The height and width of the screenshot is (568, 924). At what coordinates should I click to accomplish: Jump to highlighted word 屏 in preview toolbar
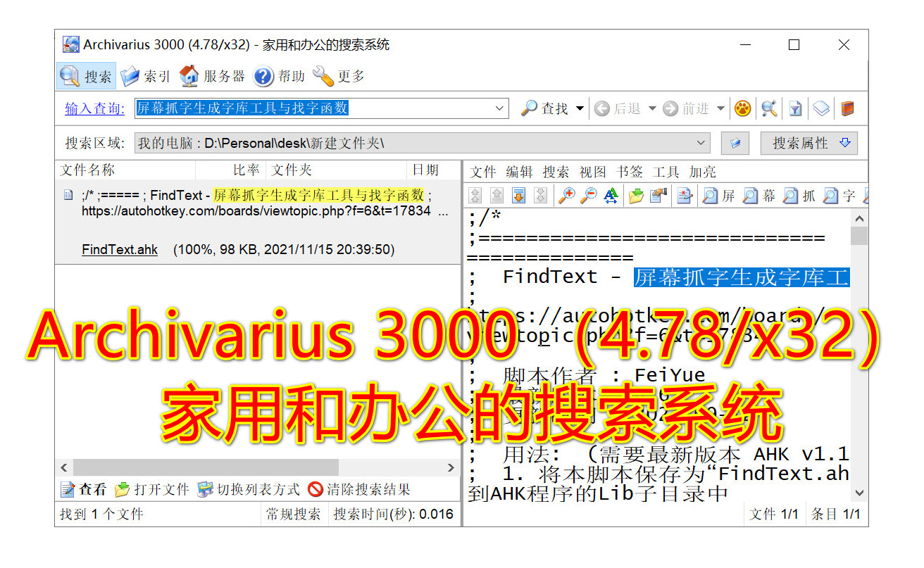(719, 196)
